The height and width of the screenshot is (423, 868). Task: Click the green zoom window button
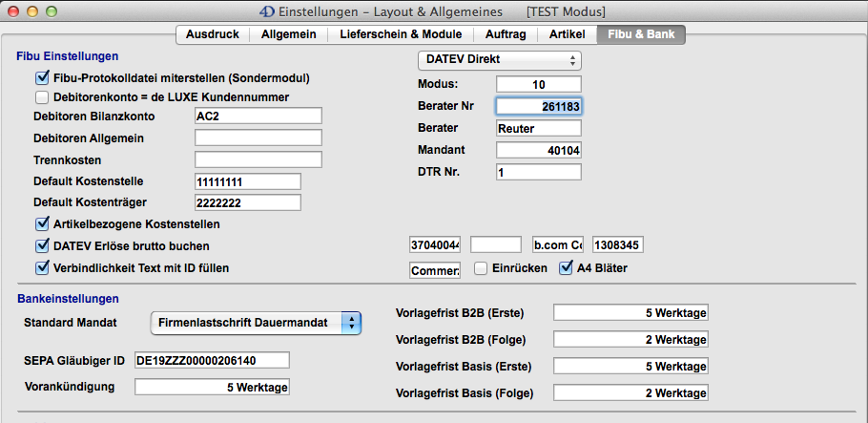(53, 11)
